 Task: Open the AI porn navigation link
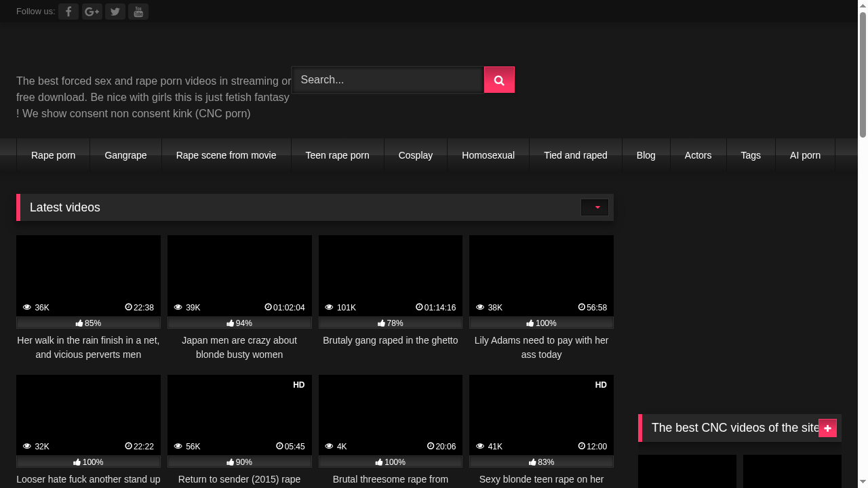point(805,155)
